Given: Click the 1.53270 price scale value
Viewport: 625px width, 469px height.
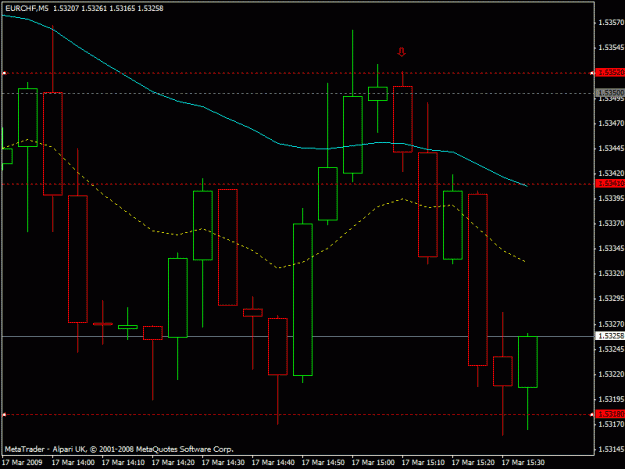Looking at the screenshot, I should (611, 324).
